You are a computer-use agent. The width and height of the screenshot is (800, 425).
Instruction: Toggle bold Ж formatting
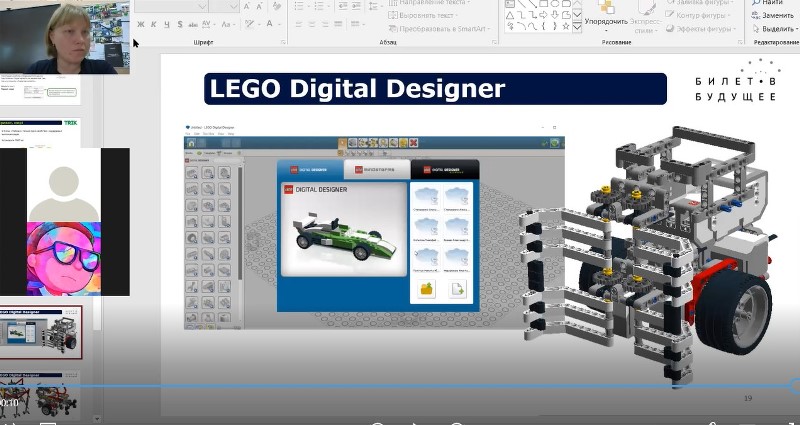(141, 23)
